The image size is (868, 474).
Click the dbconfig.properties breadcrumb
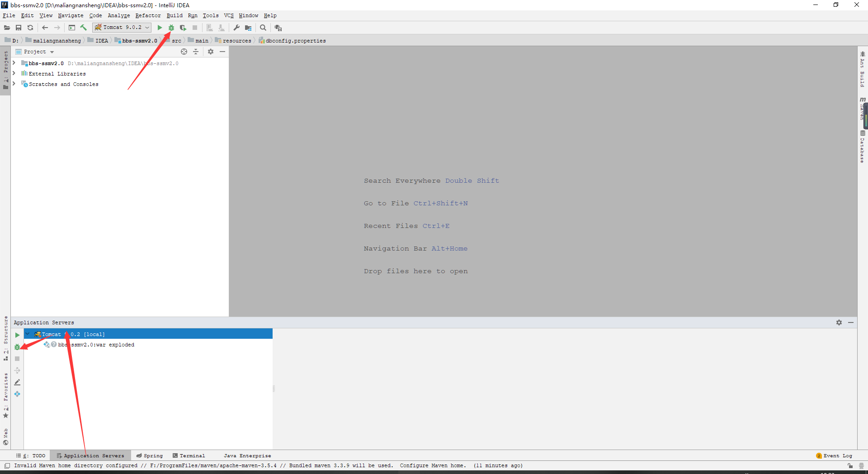click(295, 41)
